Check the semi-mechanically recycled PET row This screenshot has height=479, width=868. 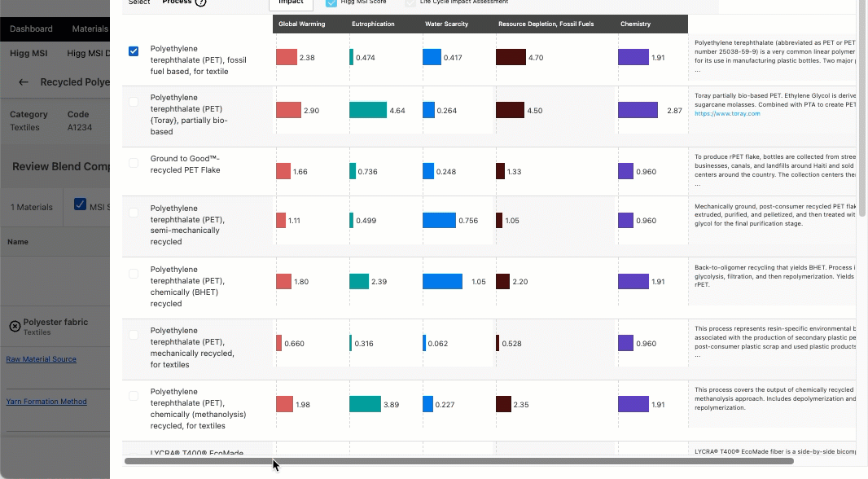[x=134, y=213]
